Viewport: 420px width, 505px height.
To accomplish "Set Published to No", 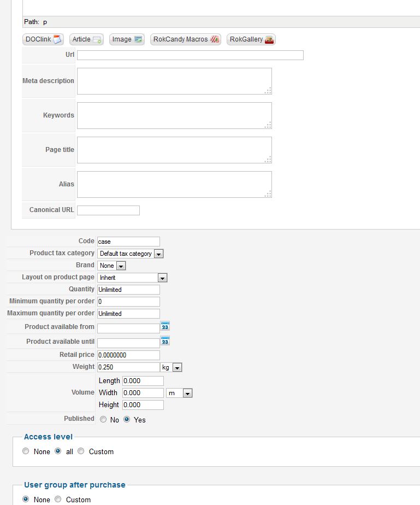I will pyautogui.click(x=103, y=420).
